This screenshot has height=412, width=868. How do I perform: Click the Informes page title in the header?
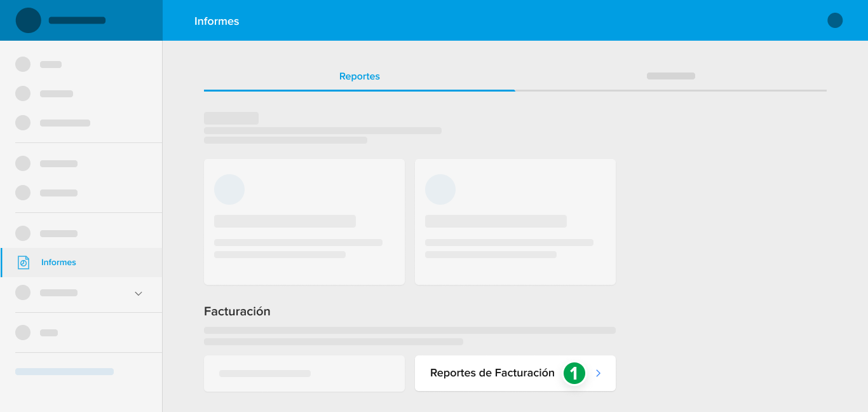tap(217, 21)
